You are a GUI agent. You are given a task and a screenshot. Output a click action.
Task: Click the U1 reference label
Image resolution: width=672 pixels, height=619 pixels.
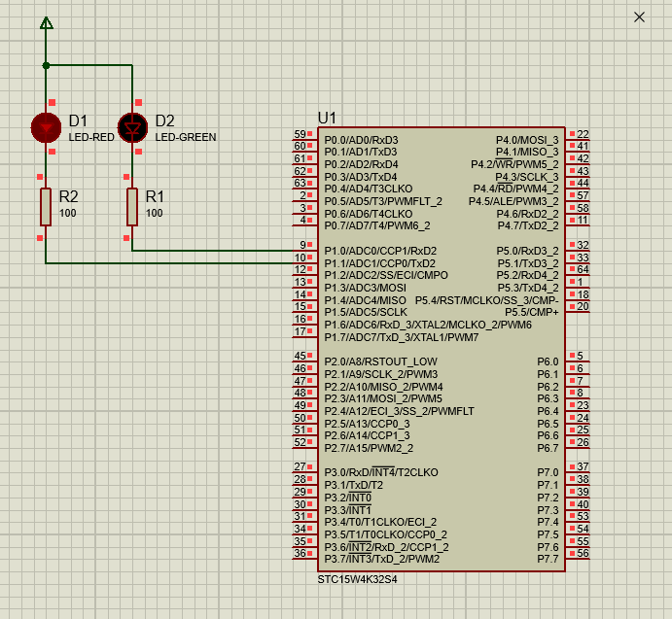[x=327, y=118]
